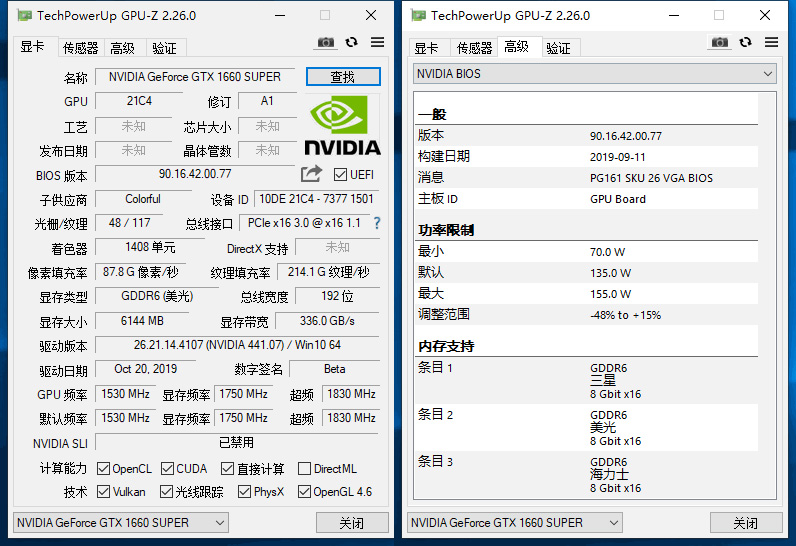This screenshot has width=796, height=546.
Task: Click the 336.0 GB/s bandwidth field
Action: tap(327, 321)
